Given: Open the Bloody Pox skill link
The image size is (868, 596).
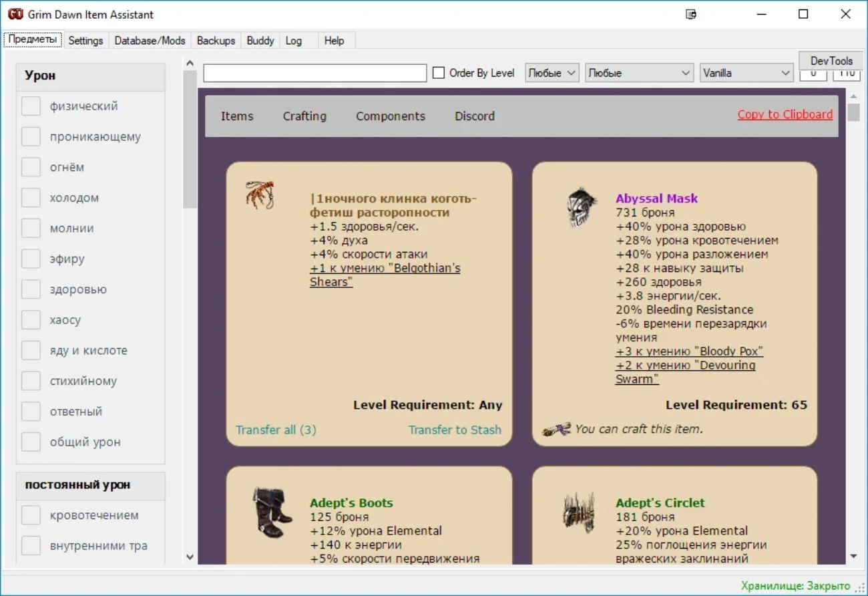Looking at the screenshot, I should (689, 351).
